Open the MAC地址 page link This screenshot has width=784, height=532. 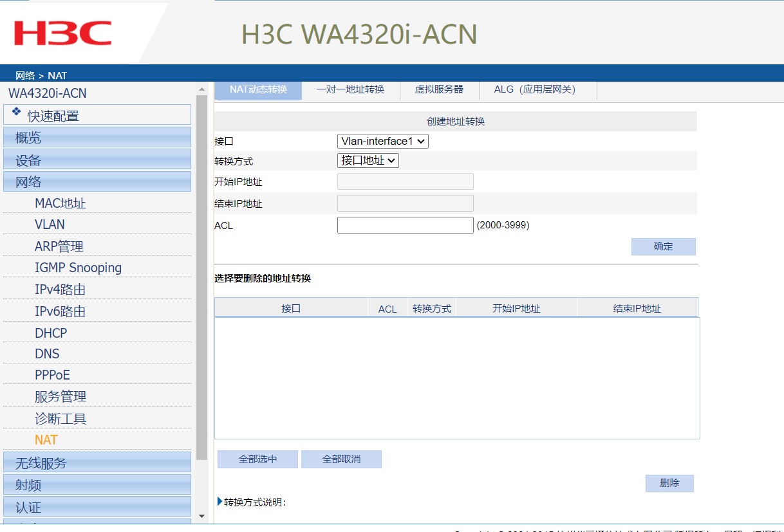point(61,203)
